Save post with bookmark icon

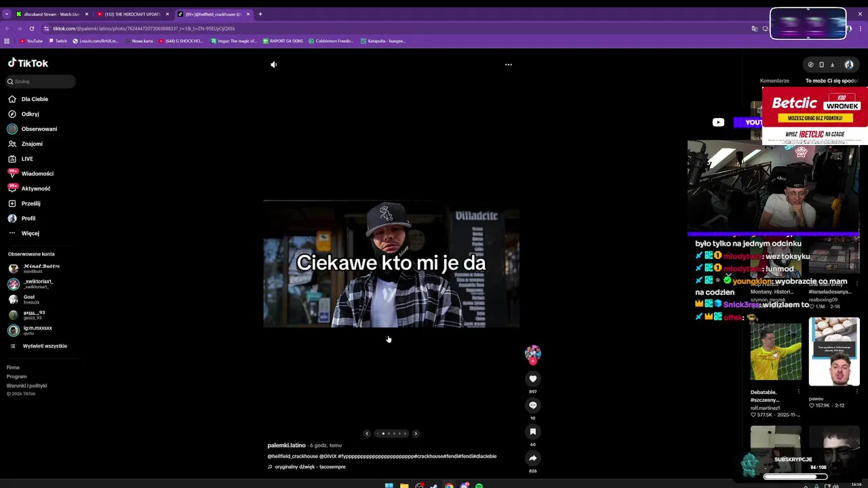coord(533,432)
